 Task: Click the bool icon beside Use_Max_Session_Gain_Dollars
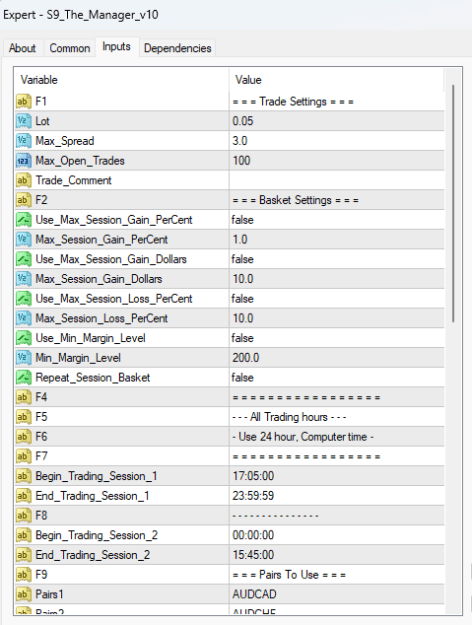pyautogui.click(x=24, y=259)
